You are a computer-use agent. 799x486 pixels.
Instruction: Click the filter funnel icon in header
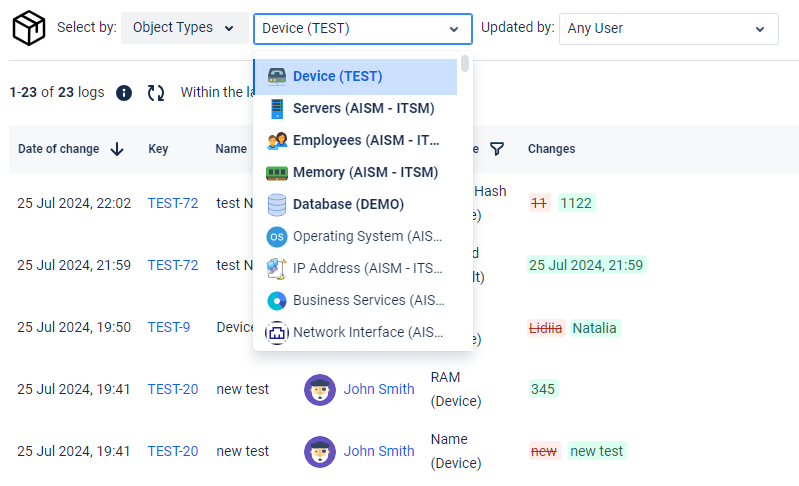(x=497, y=149)
